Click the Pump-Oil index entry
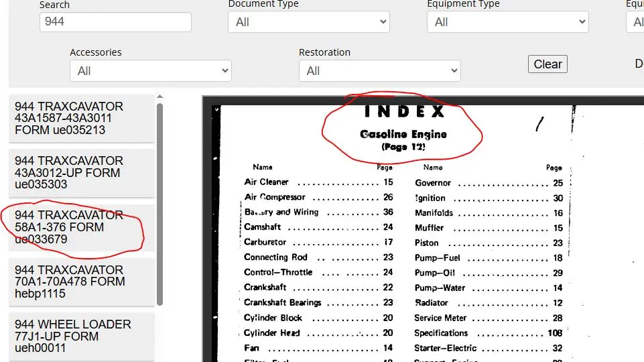This screenshot has width=644, height=362. [x=489, y=273]
